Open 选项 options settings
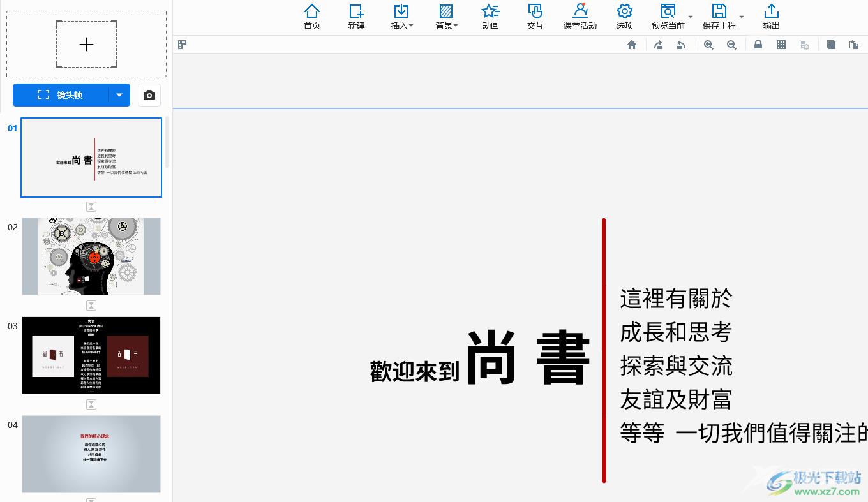Image resolution: width=868 pixels, height=502 pixels. 625,17
